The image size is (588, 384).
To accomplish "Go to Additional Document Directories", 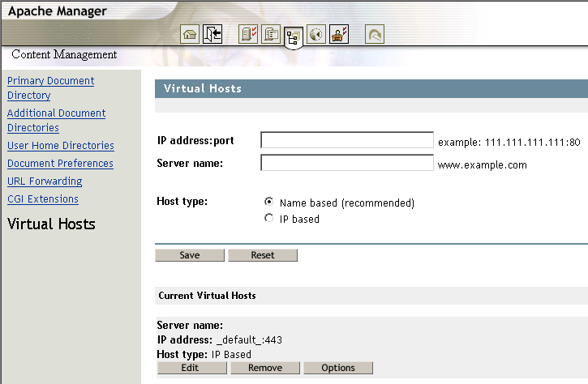I will [56, 120].
